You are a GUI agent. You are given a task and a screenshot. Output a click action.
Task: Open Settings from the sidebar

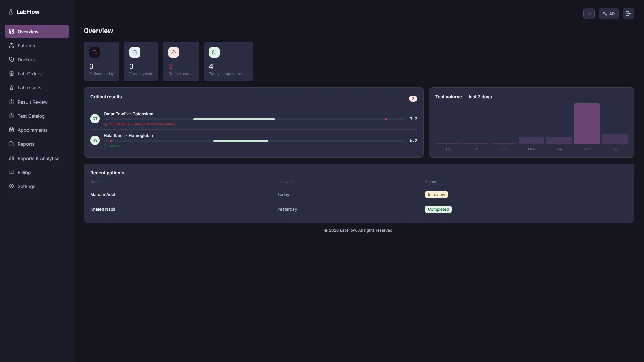click(37, 186)
